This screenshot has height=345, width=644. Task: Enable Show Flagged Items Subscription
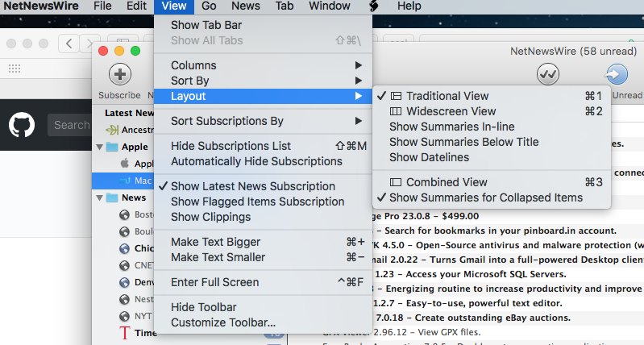pos(263,202)
